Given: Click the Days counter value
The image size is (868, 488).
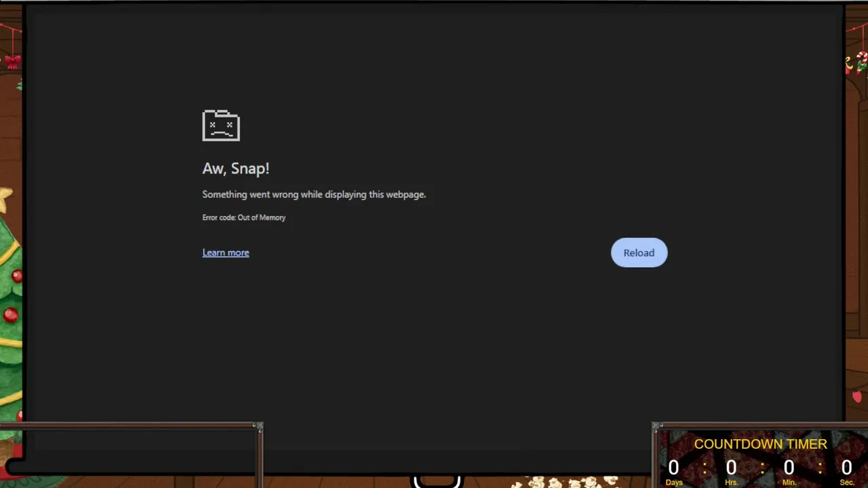Looking at the screenshot, I should point(673,467).
